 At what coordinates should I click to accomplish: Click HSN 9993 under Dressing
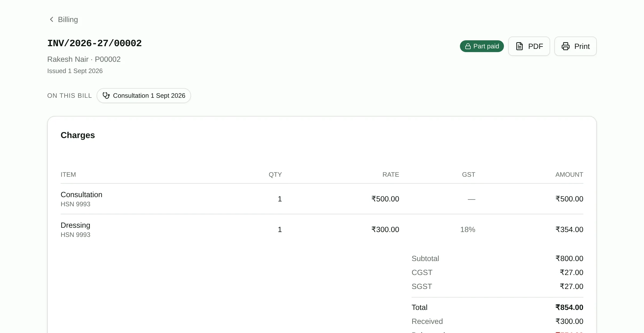point(75,235)
